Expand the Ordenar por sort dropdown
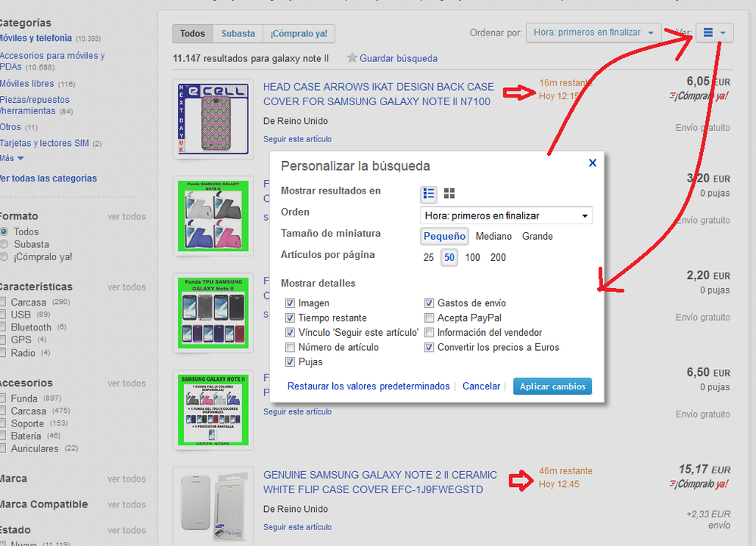756x546 pixels. [x=593, y=33]
